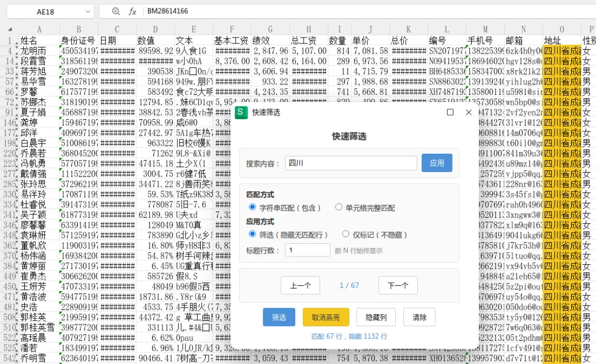Click cell with name 乔明雪
This screenshot has width=596, height=364.
click(x=39, y=358)
